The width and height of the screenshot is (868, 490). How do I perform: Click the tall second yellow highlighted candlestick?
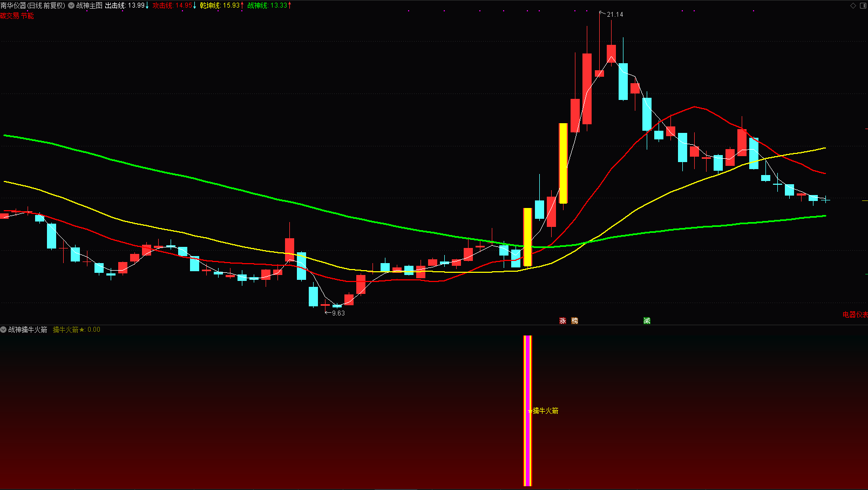563,163
